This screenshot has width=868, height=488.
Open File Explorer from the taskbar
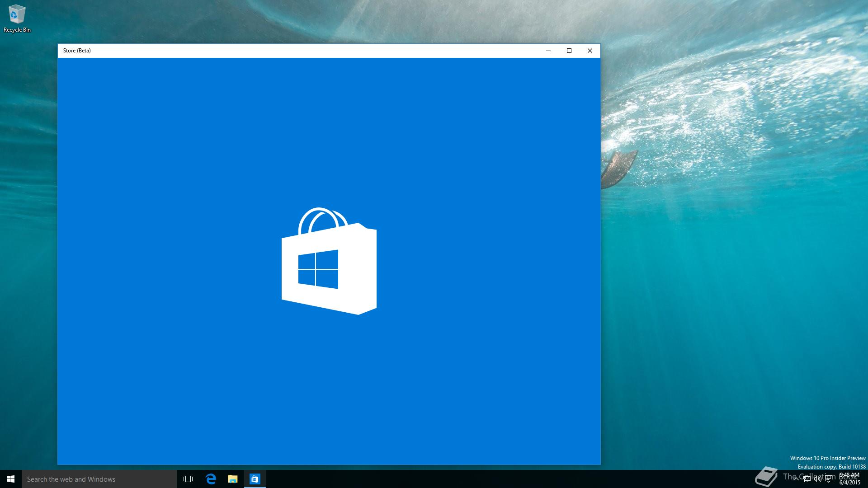[x=233, y=479]
